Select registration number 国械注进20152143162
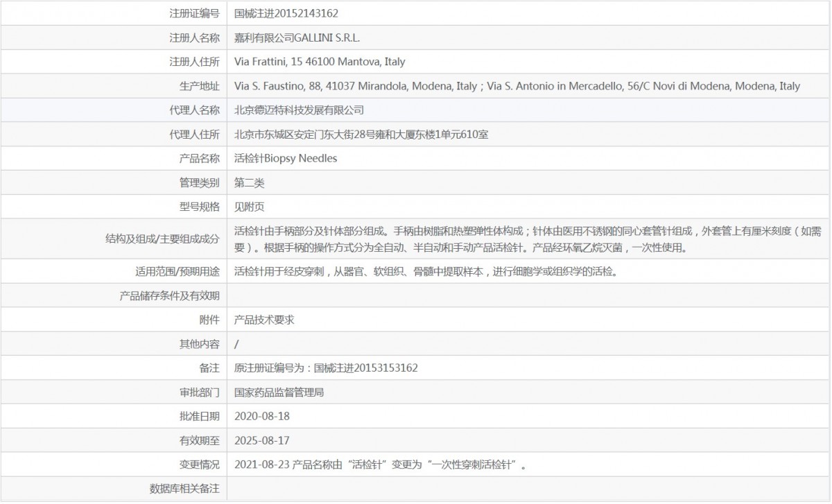This screenshot has width=832, height=504. [x=286, y=13]
